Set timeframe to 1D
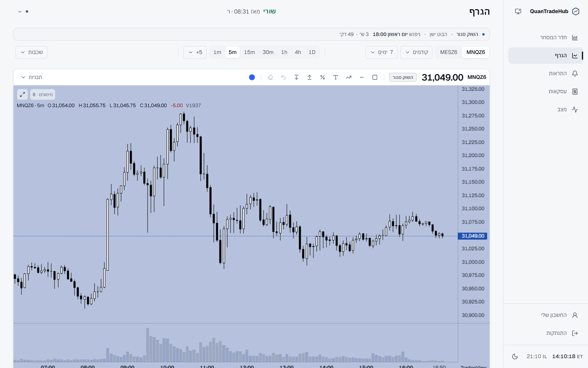 click(312, 52)
